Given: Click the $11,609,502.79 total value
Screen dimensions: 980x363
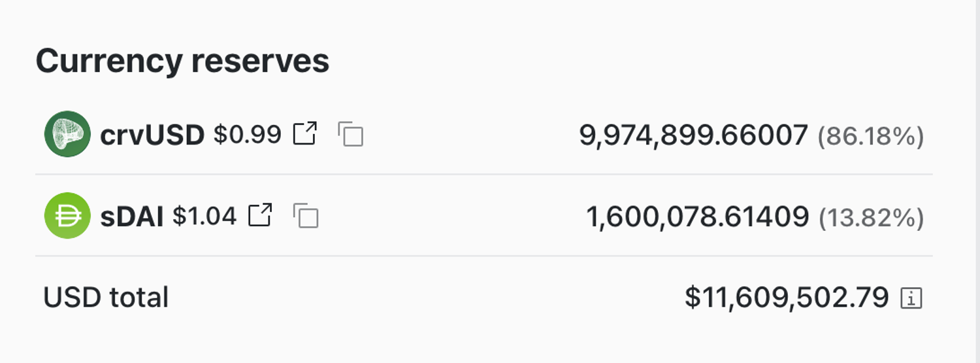Looking at the screenshot, I should click(787, 298).
